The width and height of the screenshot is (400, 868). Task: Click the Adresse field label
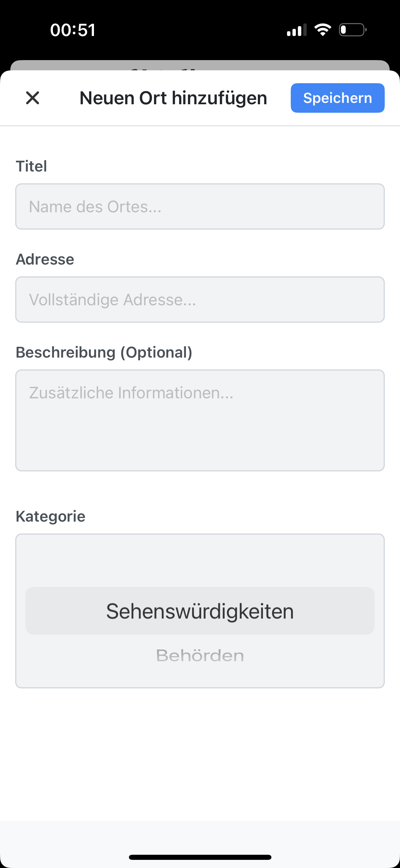[x=45, y=259]
